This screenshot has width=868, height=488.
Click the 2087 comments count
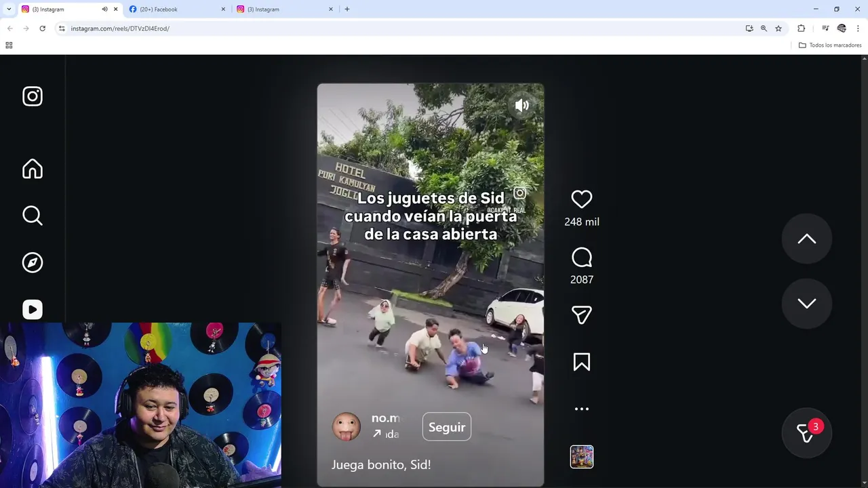pos(582,279)
